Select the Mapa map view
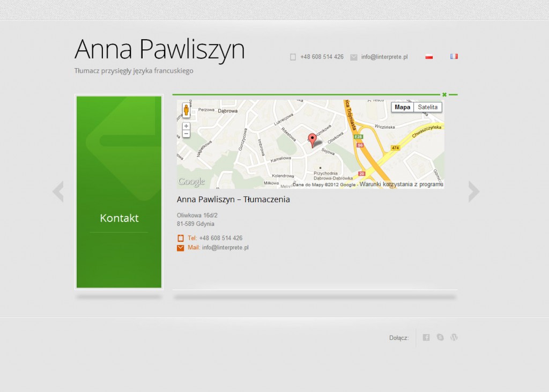Image resolution: width=549 pixels, height=392 pixels. coord(402,107)
